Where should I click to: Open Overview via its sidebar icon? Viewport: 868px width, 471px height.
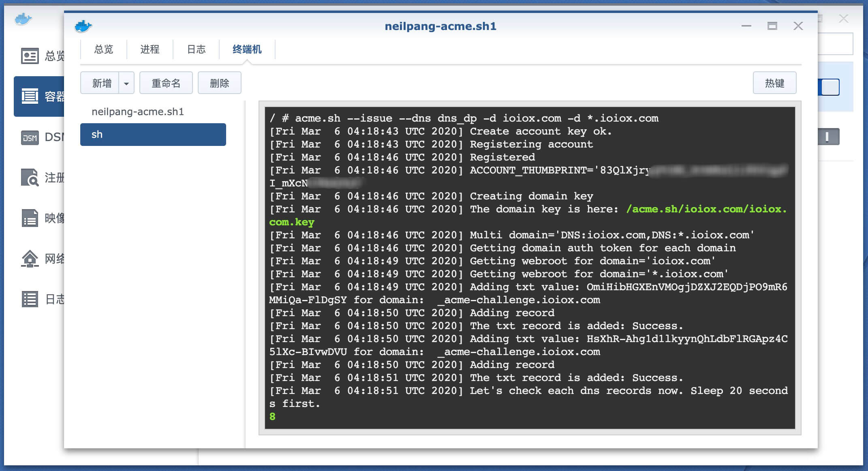[x=30, y=56]
